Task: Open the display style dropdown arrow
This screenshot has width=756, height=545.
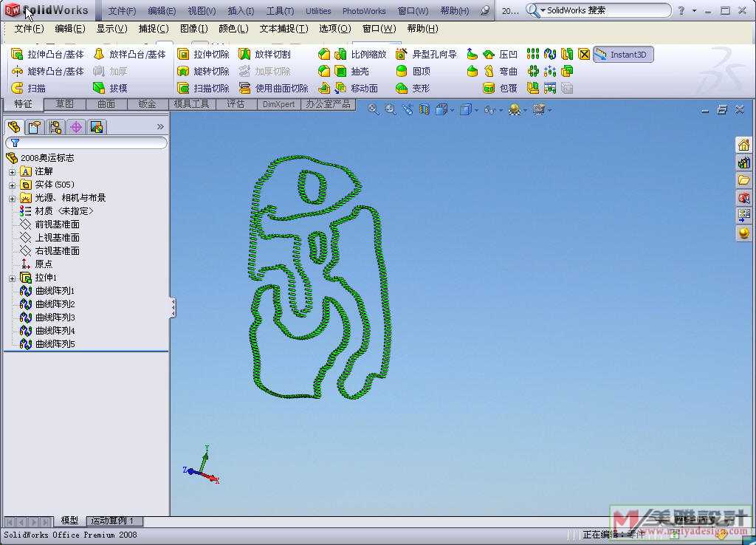Action: [476, 111]
